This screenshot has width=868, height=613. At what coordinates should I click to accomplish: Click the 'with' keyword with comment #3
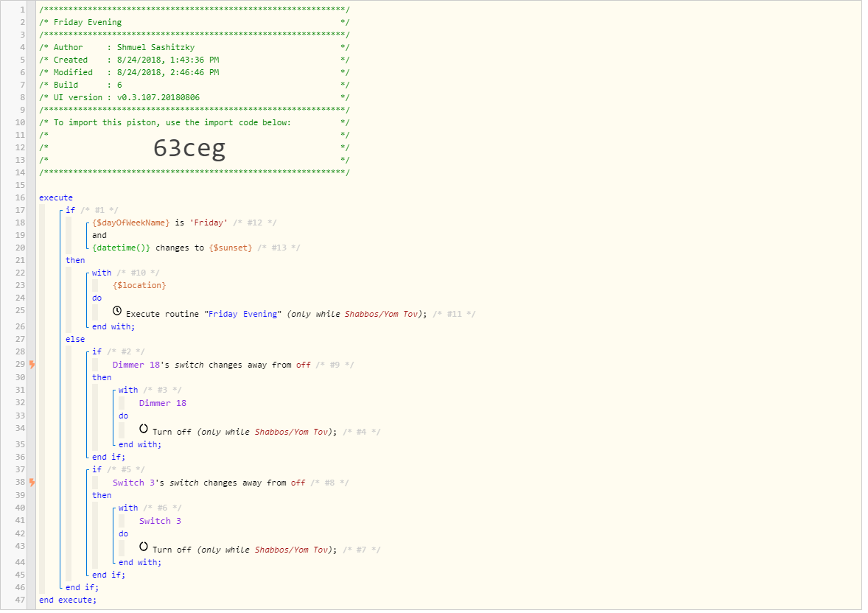pyautogui.click(x=128, y=390)
